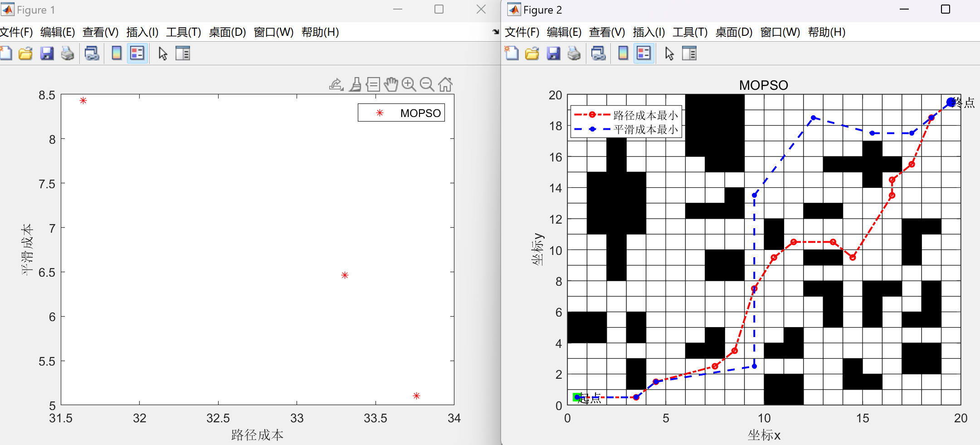Click the MOPSO title above Figure 2 plot
This screenshot has height=445, width=980.
[x=763, y=85]
